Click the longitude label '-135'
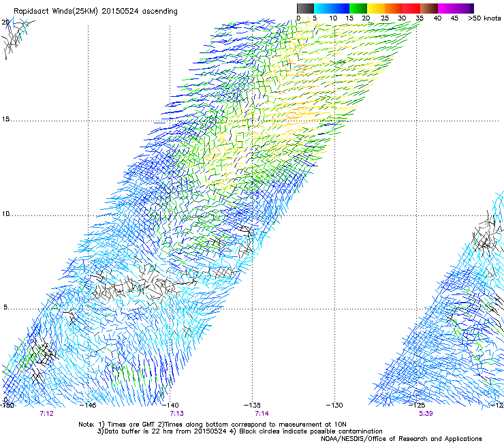Image resolution: width=504 pixels, height=443 pixels. tap(252, 405)
